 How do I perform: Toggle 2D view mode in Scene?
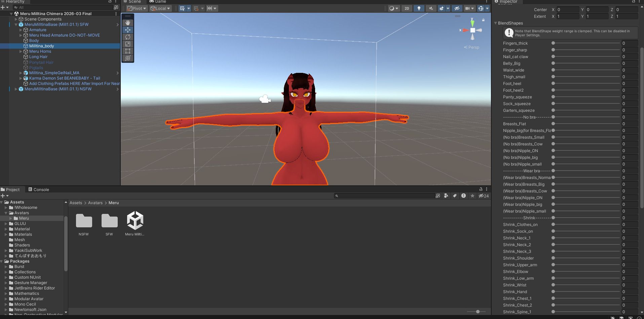pos(407,8)
